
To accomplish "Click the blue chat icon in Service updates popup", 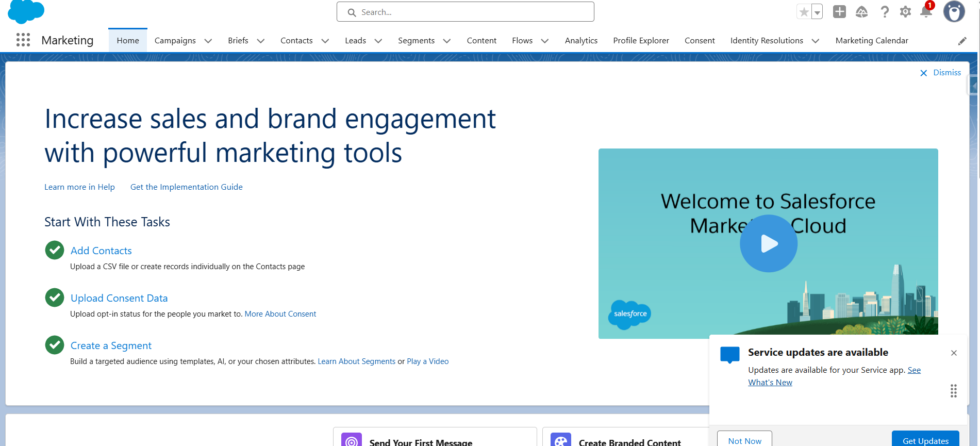I will 729,355.
